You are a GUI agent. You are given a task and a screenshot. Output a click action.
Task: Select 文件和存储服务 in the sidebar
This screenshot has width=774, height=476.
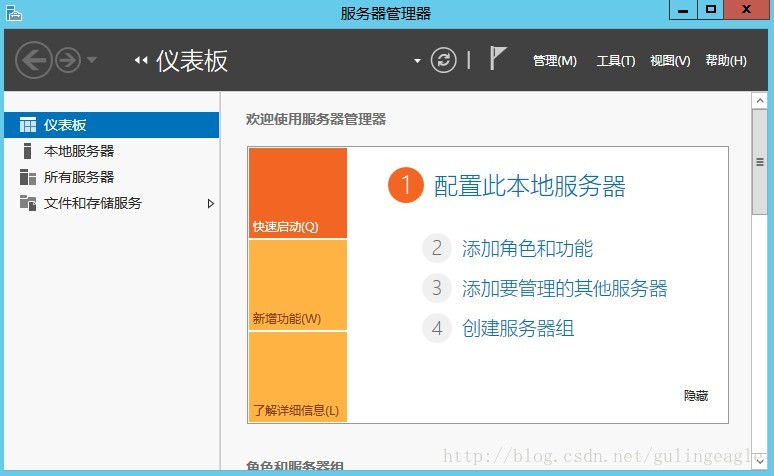tap(112, 203)
